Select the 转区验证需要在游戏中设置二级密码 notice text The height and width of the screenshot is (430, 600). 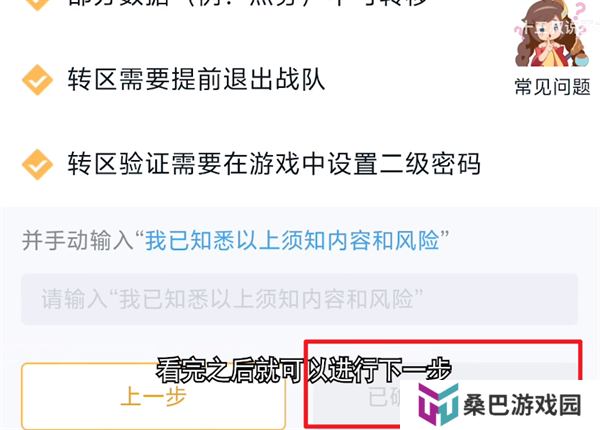[274, 164]
